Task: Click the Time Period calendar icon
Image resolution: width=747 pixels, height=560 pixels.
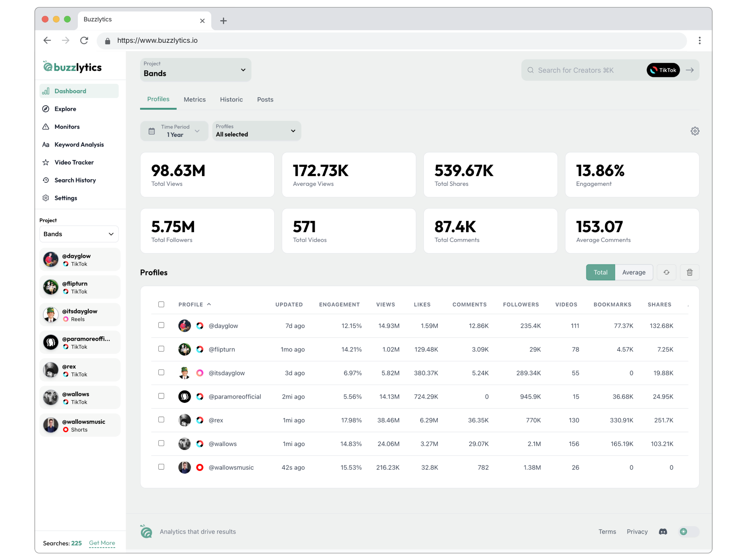Action: pos(152,131)
